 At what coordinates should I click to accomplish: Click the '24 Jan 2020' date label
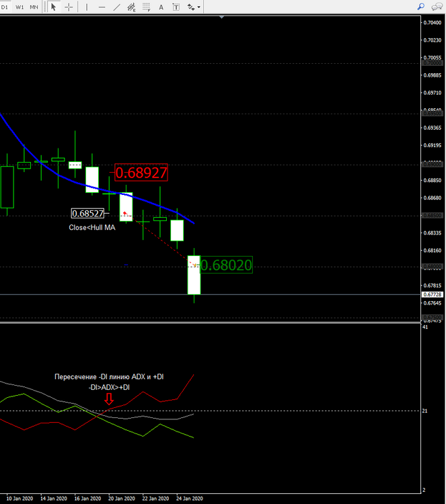[x=190, y=499]
